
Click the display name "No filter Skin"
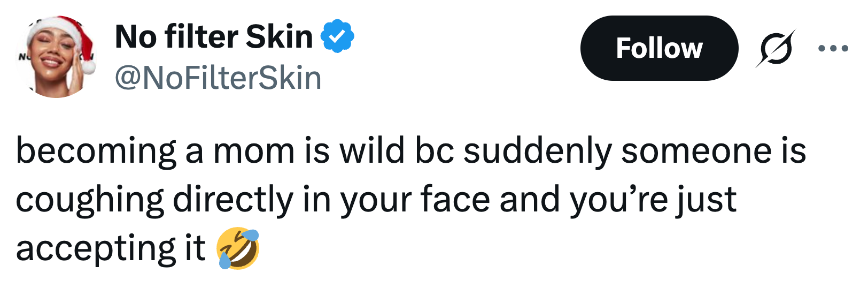[x=214, y=36]
